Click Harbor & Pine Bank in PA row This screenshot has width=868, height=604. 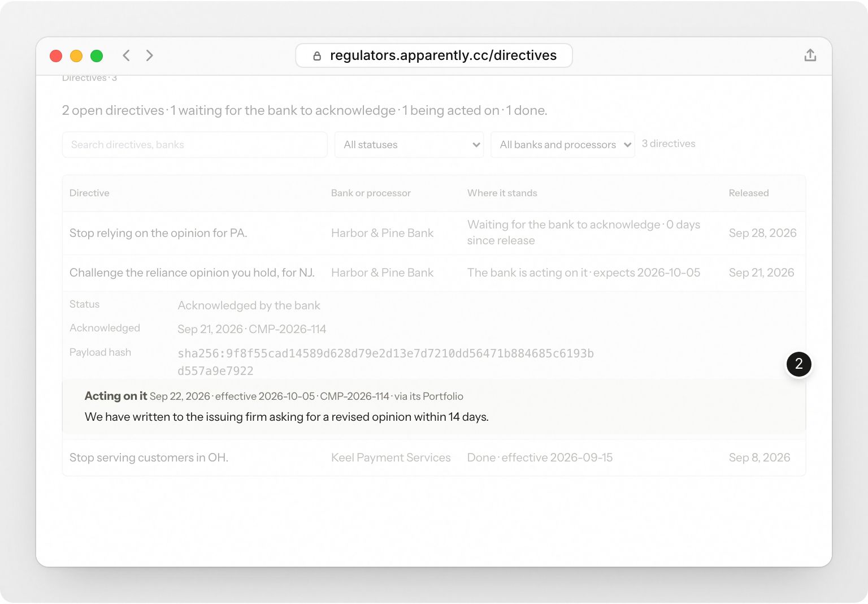click(x=382, y=233)
